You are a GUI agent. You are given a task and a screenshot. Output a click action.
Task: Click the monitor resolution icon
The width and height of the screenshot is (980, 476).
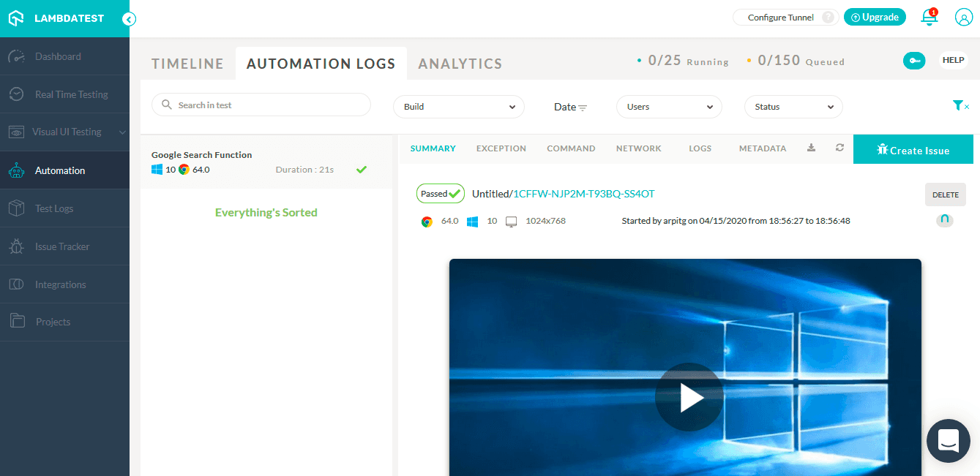[512, 222]
